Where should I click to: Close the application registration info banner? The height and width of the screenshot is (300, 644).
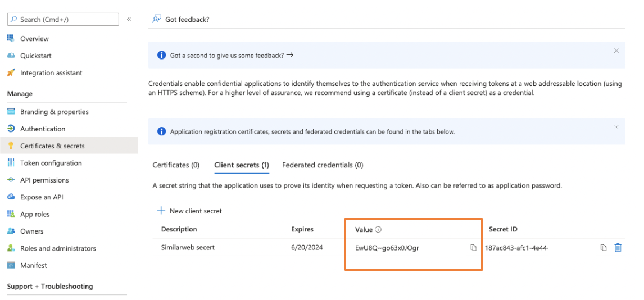point(616,127)
